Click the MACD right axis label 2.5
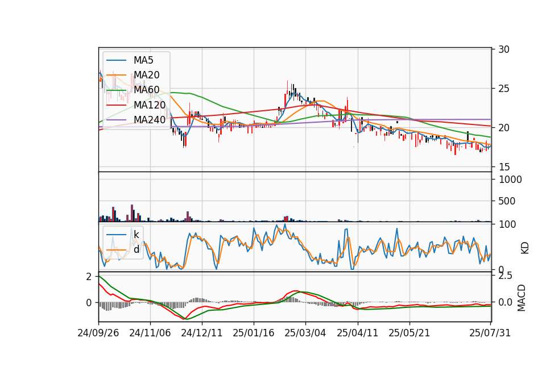This screenshot has width=546, height=392. coord(505,276)
